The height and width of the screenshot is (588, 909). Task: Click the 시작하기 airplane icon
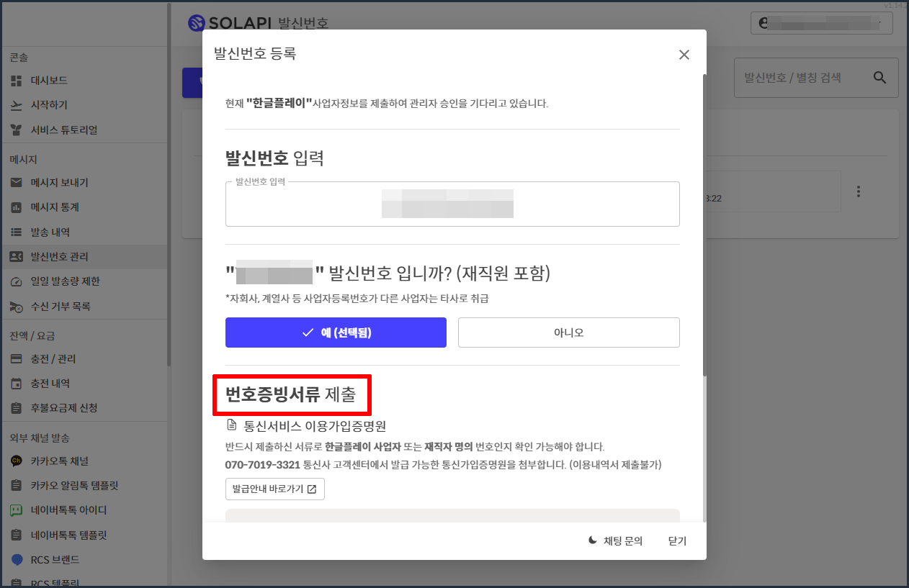(x=17, y=105)
